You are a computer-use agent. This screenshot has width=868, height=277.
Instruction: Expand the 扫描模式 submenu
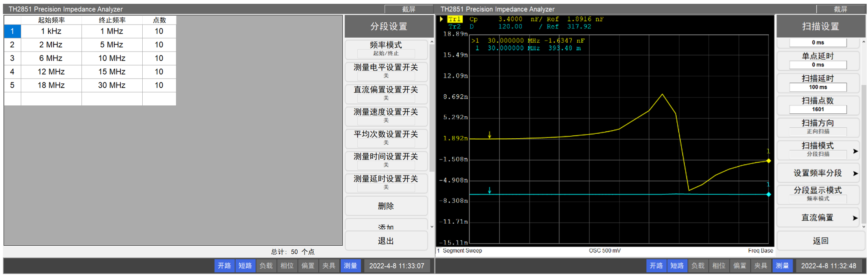[855, 151]
